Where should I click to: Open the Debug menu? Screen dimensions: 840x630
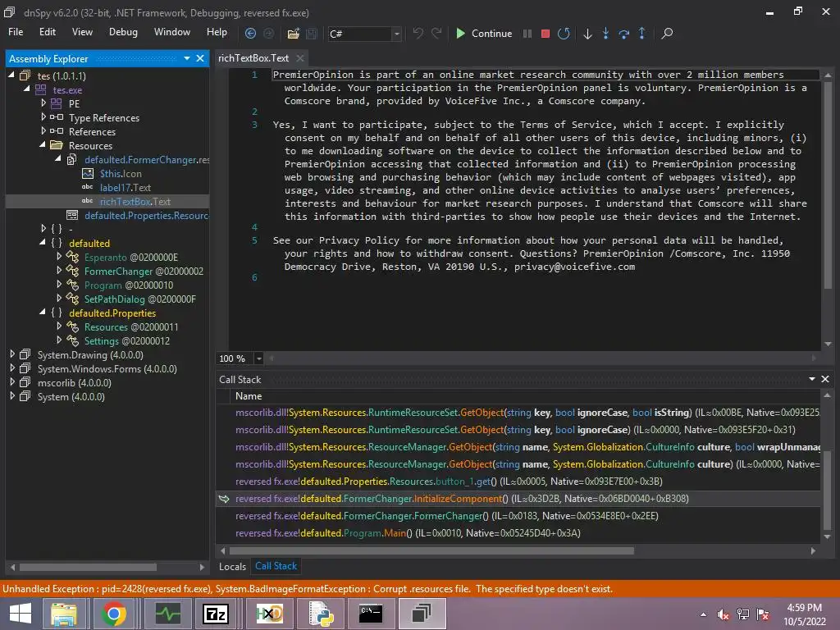tap(123, 32)
